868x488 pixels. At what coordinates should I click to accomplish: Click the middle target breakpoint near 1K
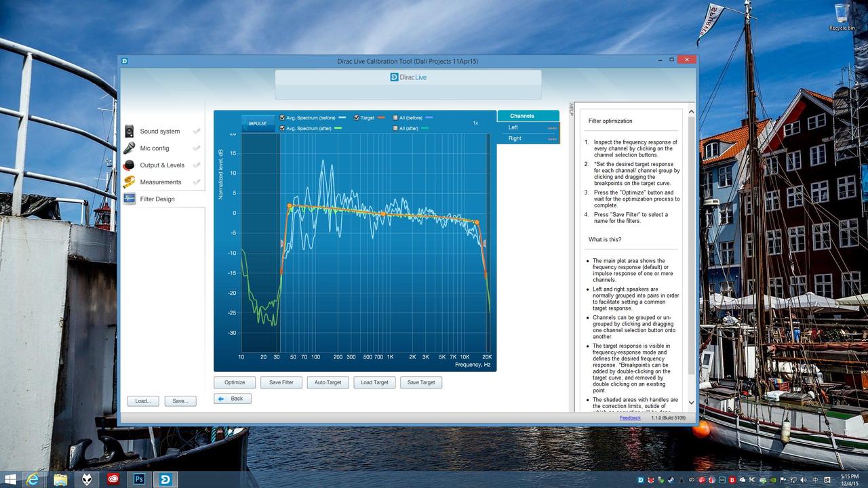click(x=382, y=213)
